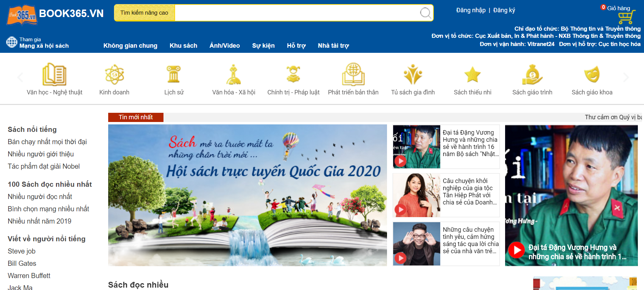Play the large Đại tá Đặng Vương Hưng video
The image size is (644, 290).
[516, 250]
